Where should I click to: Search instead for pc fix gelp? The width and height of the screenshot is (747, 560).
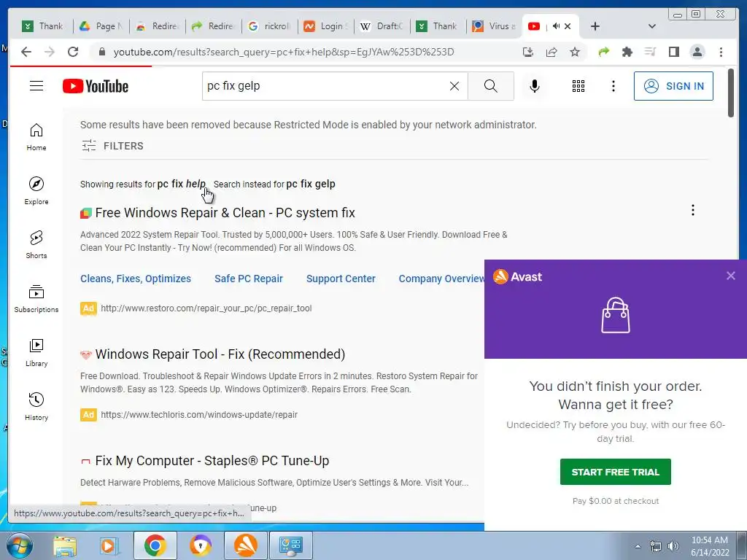311,184
